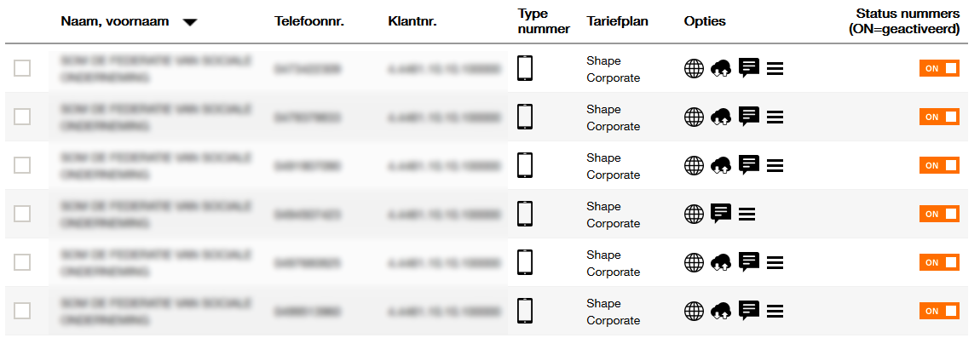Open the hamburger options menu in fourth row
Viewport: 980px width, 338px height.
(747, 215)
